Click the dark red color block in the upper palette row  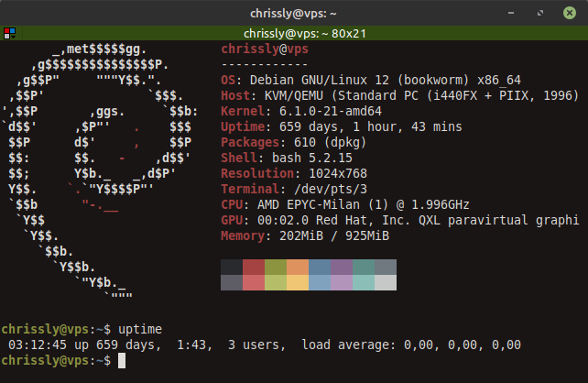[254, 267]
